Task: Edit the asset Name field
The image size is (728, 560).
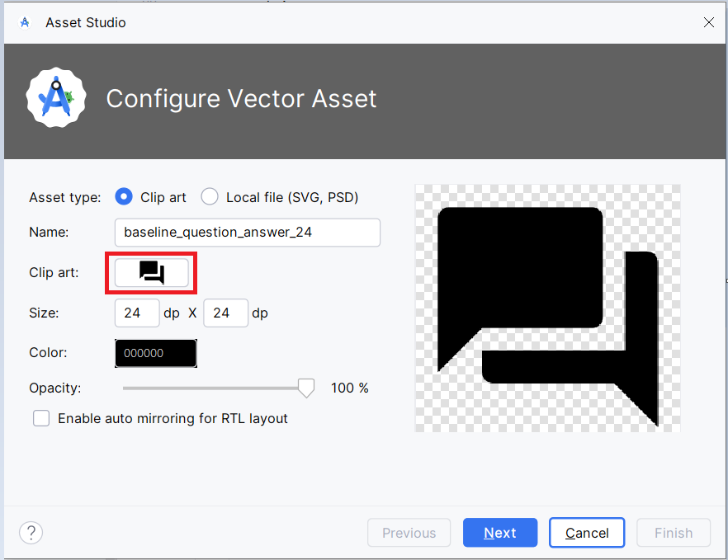Action: (x=248, y=232)
